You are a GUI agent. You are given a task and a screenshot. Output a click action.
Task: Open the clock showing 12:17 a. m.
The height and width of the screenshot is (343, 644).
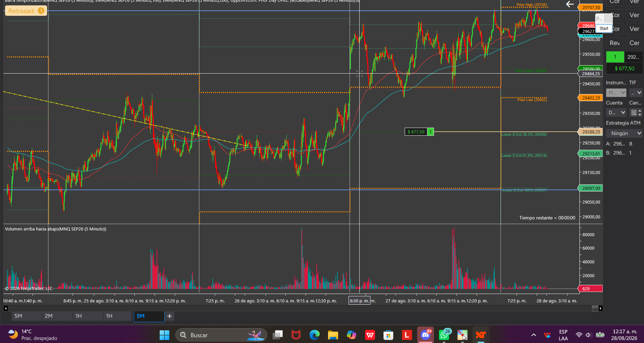pyautogui.click(x=625, y=335)
